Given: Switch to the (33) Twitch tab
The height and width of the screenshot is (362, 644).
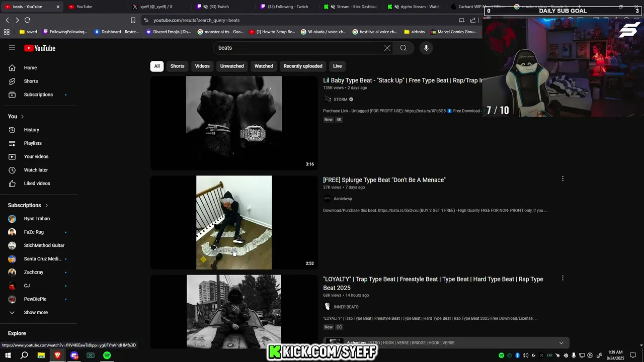Looking at the screenshot, I should point(224,7).
